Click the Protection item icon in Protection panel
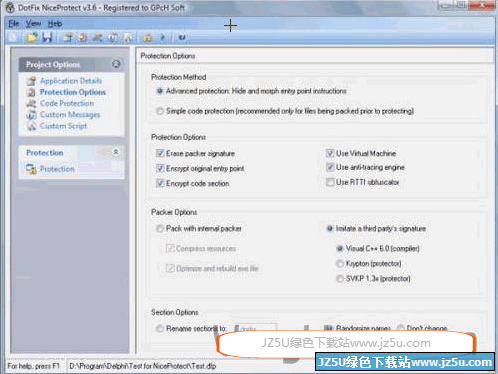 31,169
